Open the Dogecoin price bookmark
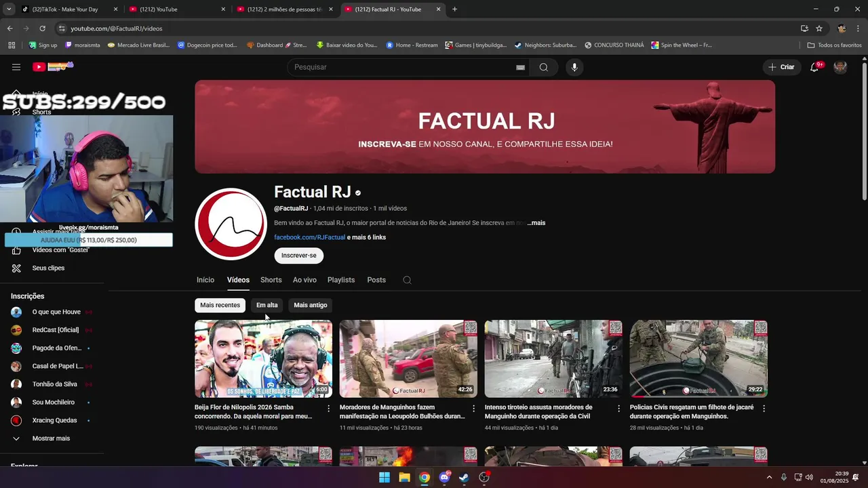Image resolution: width=868 pixels, height=488 pixels. point(208,45)
